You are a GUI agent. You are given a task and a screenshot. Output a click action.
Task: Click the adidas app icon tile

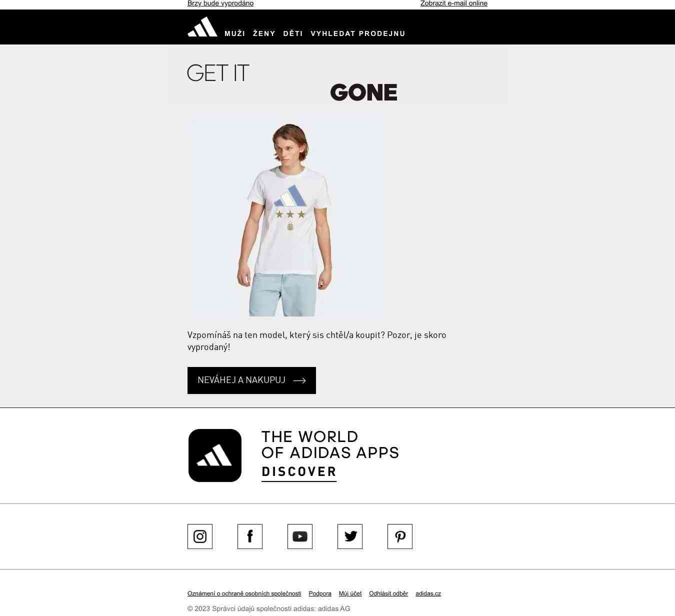click(x=215, y=455)
